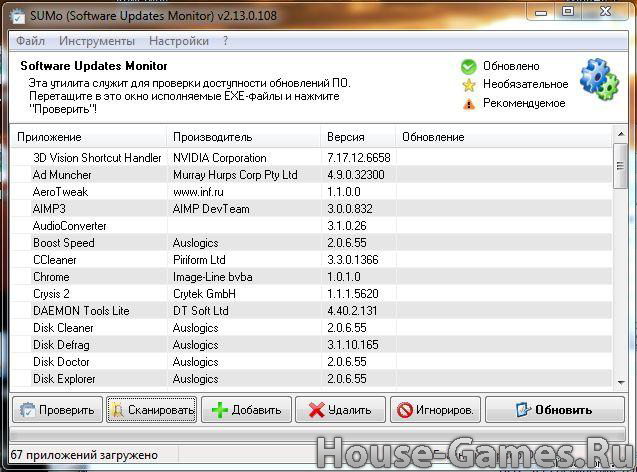Click the Игнориров. button
637x472 pixels.
(435, 410)
